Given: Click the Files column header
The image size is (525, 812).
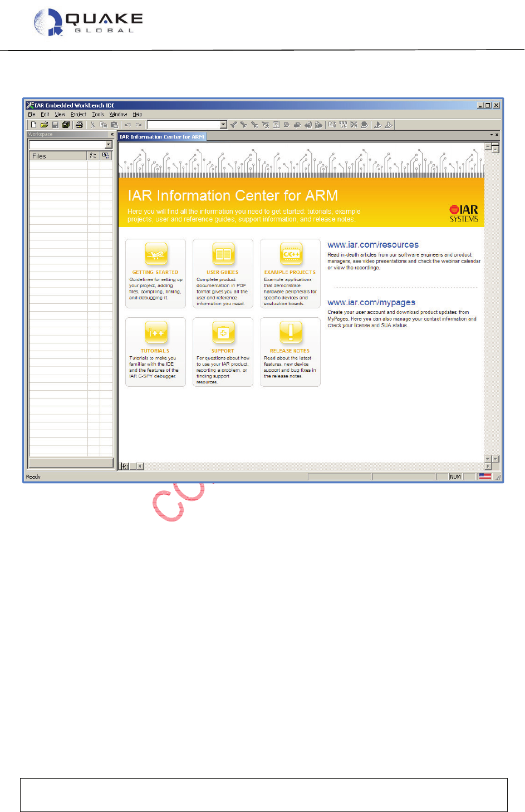Looking at the screenshot, I should tap(58, 156).
